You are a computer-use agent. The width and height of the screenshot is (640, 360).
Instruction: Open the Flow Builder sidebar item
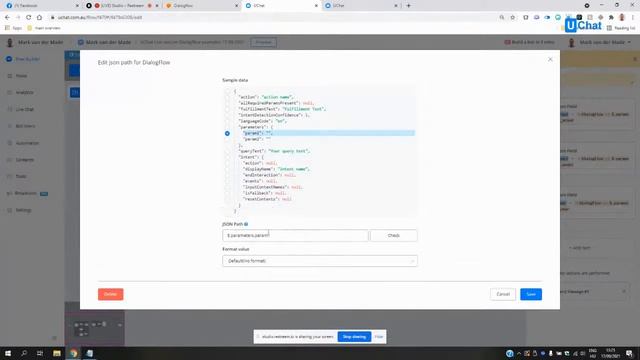tap(23, 59)
